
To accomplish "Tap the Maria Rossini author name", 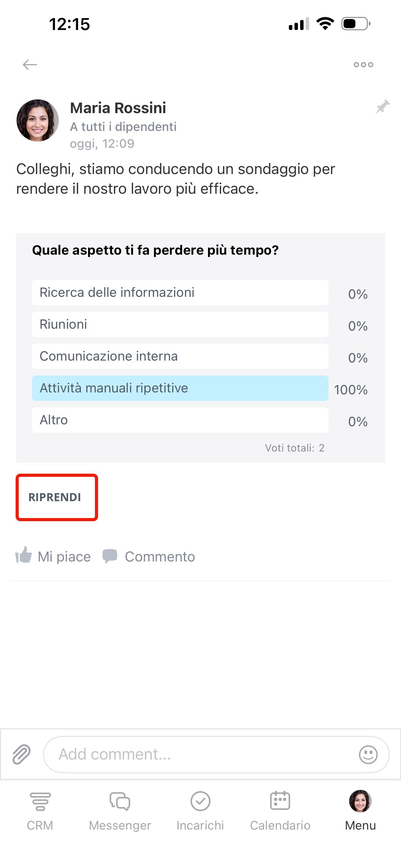I will pos(118,108).
